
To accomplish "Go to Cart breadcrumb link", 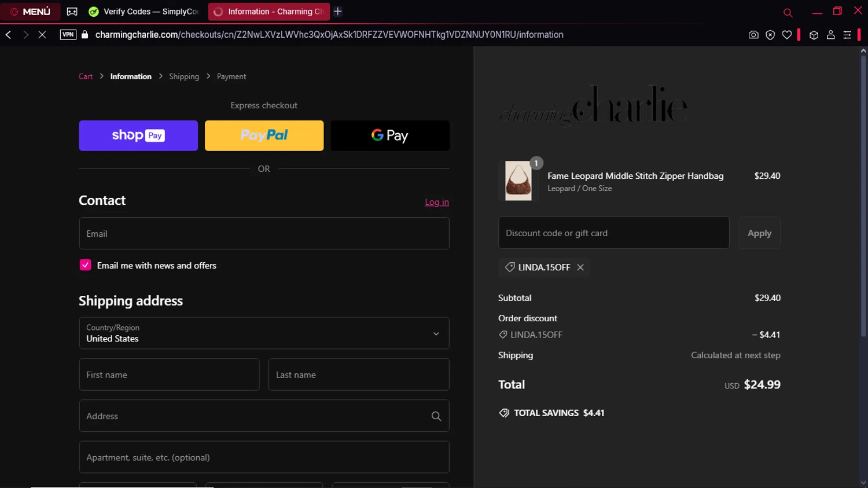I will point(86,76).
